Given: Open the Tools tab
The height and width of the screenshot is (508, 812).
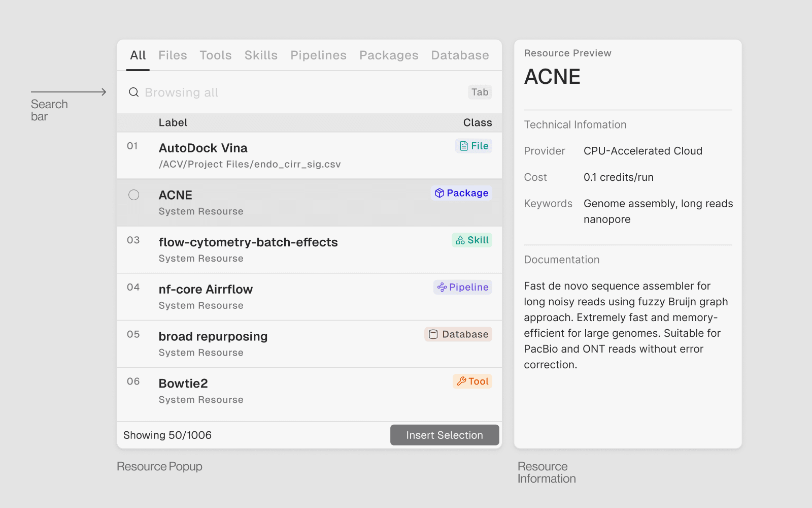Looking at the screenshot, I should point(215,55).
